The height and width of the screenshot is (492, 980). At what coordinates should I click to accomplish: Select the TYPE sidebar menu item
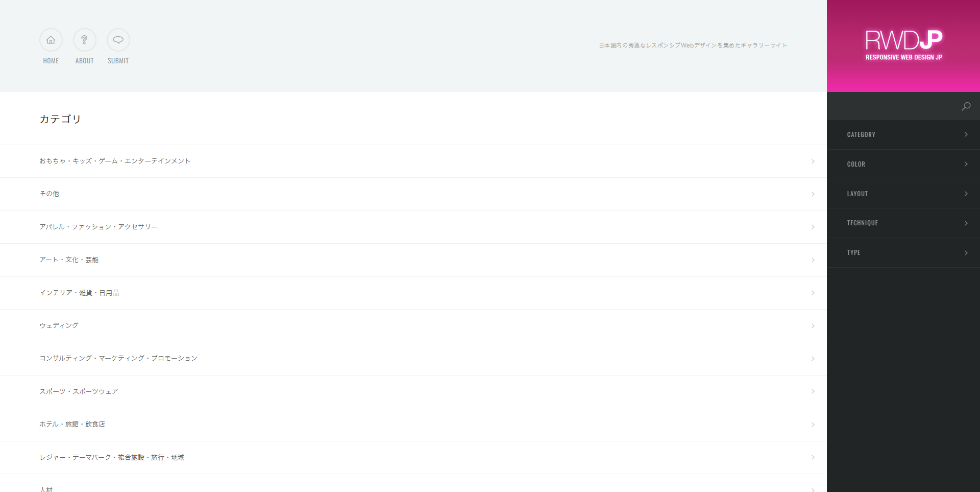pos(903,253)
